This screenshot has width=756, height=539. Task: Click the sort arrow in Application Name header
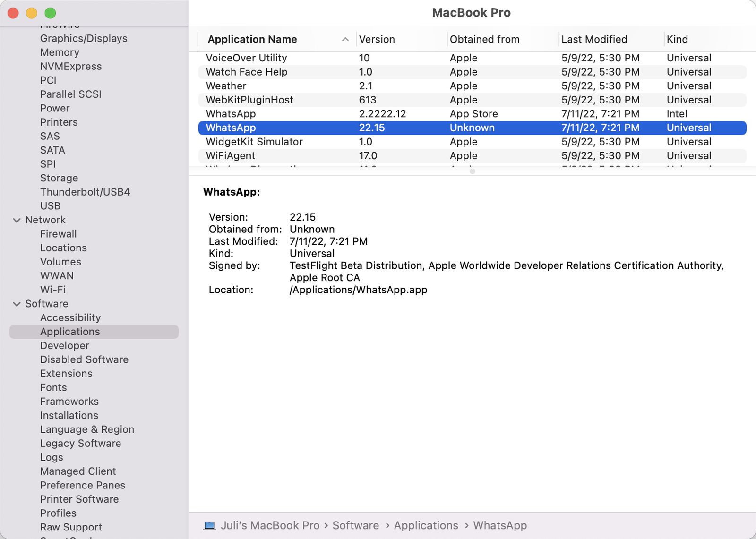[x=345, y=39]
